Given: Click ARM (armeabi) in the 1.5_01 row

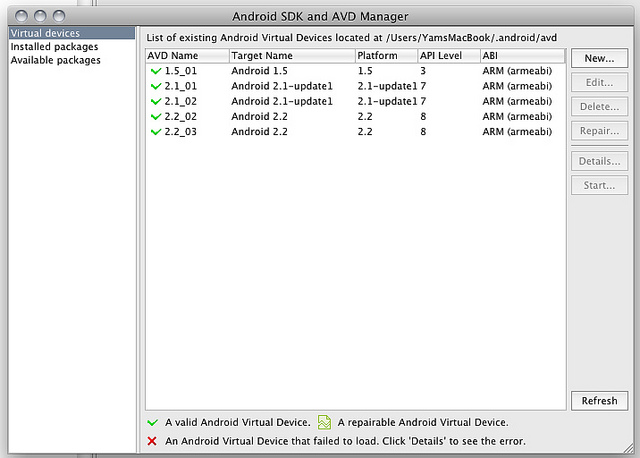Looking at the screenshot, I should click(517, 71).
